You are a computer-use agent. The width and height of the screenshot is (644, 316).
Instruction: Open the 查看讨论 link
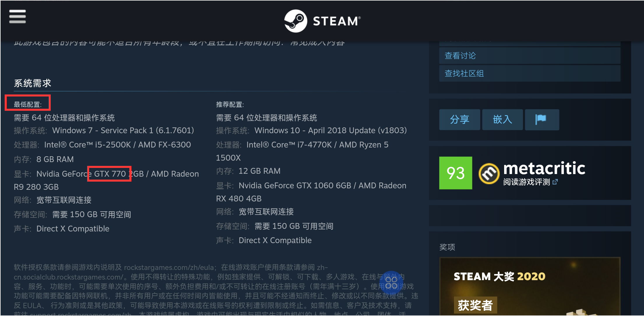click(x=460, y=56)
